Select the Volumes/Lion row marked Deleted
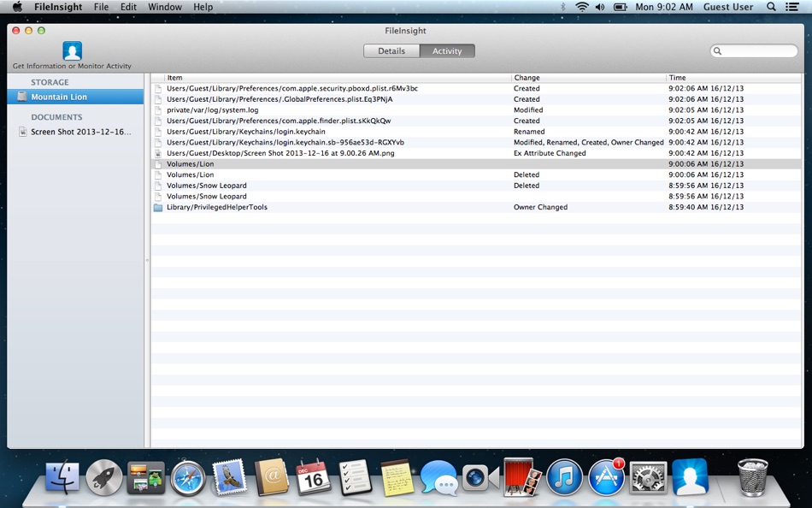Screen dimensions: 812x508 click(476, 174)
